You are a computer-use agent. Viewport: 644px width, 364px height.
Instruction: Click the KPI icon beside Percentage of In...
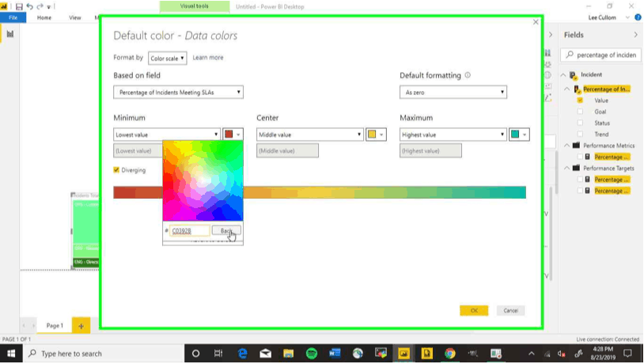click(x=577, y=89)
